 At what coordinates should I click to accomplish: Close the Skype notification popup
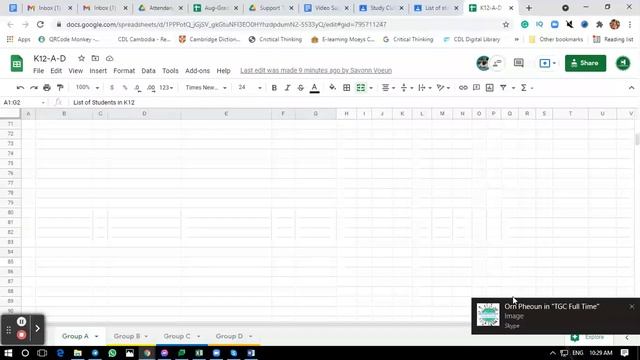[x=631, y=307]
